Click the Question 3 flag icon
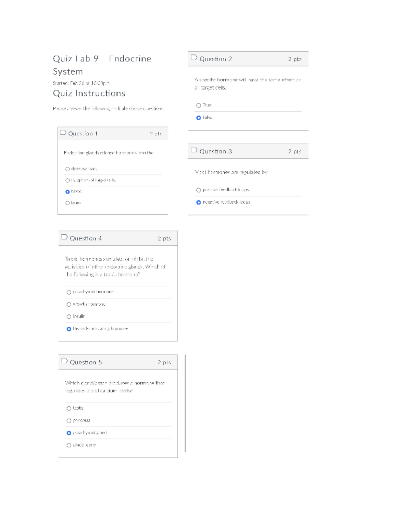This screenshot has height=532, width=411. click(194, 150)
